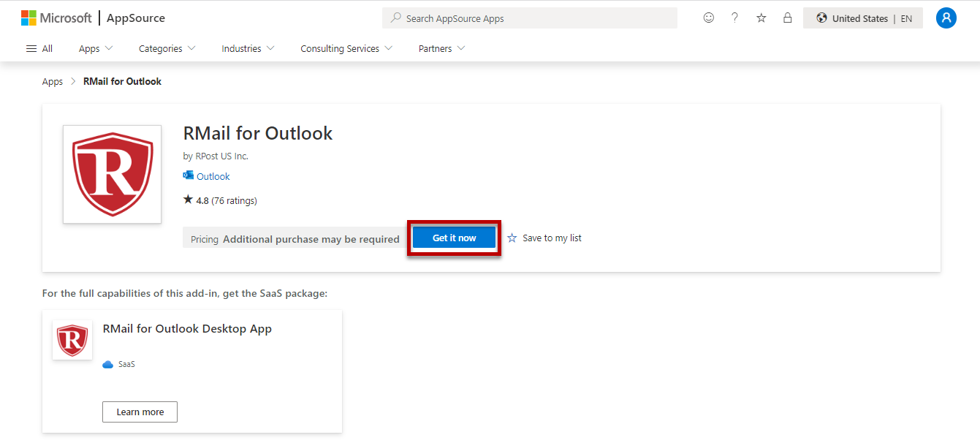This screenshot has width=980, height=443.
Task: Click the star rating next to 4.8
Action: (189, 200)
